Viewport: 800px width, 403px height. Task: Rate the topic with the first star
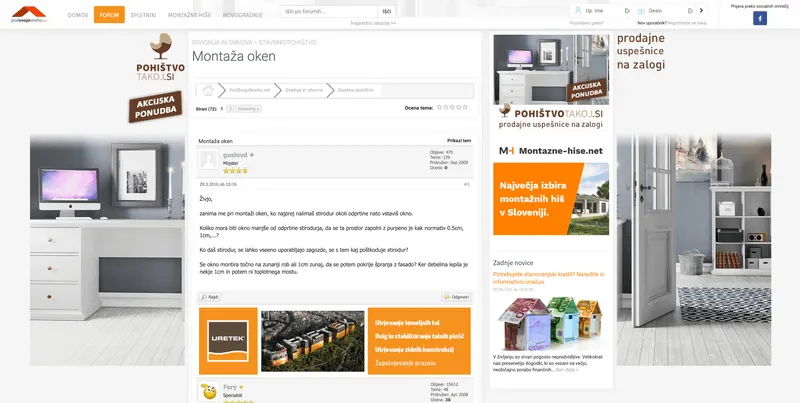click(x=440, y=107)
